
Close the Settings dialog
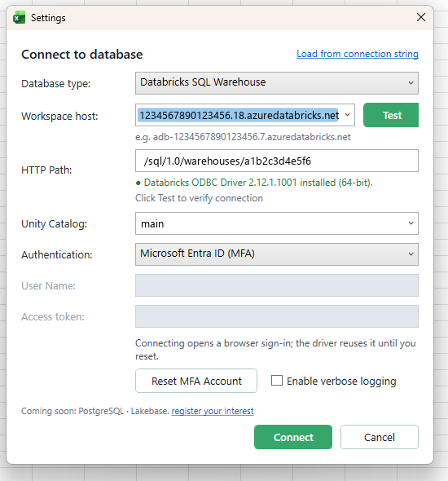pos(421,17)
